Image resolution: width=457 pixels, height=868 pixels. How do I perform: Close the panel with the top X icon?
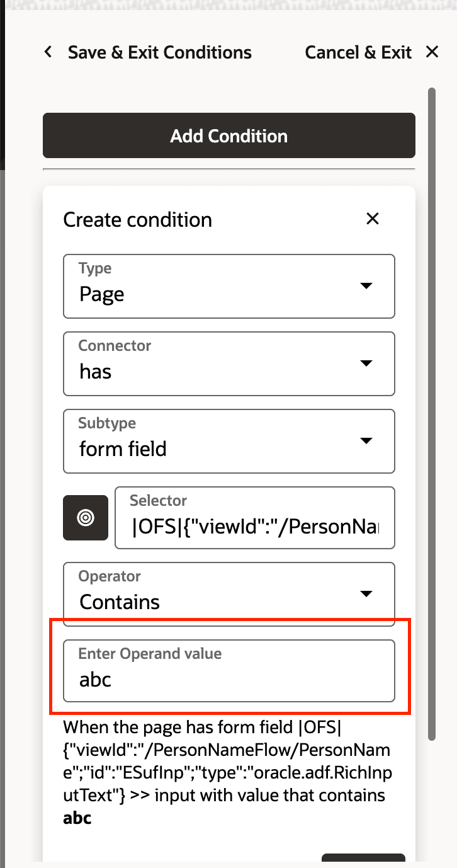click(432, 52)
